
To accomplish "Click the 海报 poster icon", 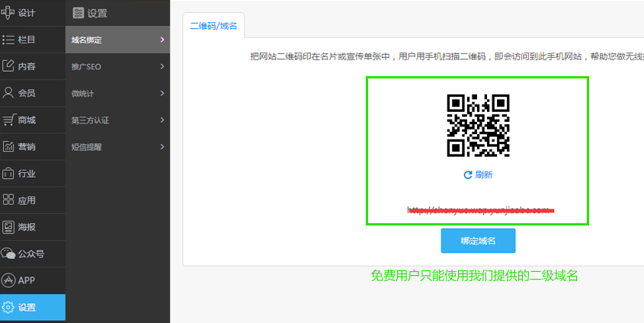I will tap(8, 226).
